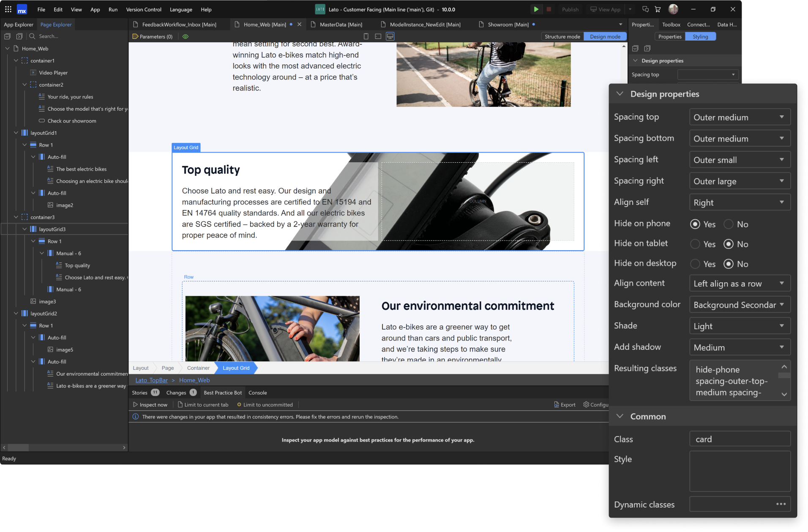Select Yes for Hide on tablet
Viewport: 808px width, 532px height.
tap(695, 244)
